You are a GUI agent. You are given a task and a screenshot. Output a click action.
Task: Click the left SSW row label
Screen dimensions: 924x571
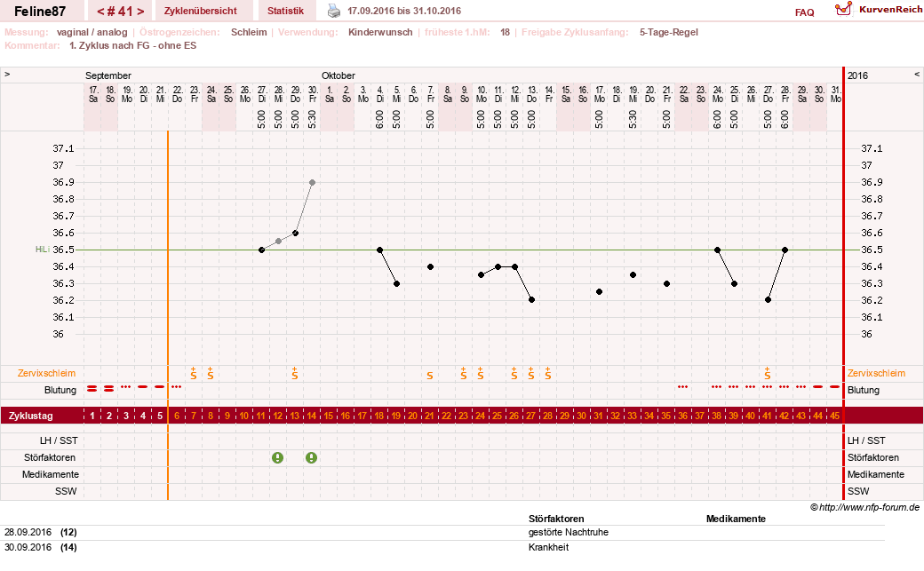pyautogui.click(x=66, y=491)
